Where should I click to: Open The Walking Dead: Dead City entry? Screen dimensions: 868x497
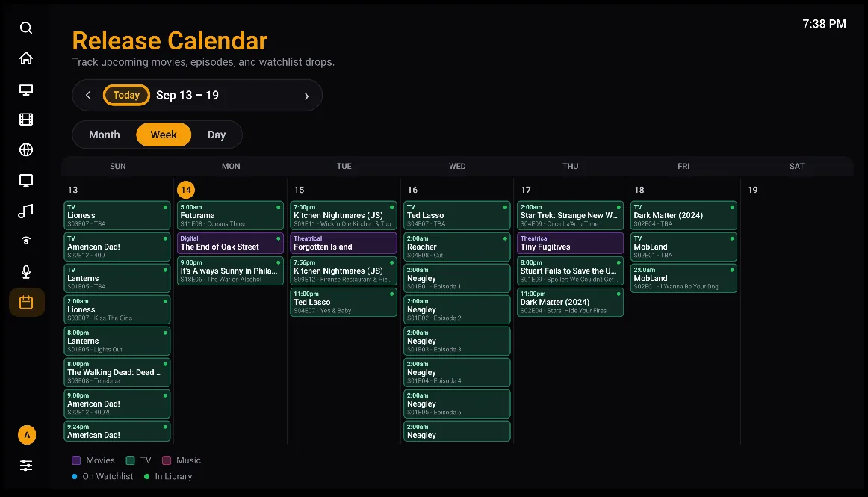tap(117, 372)
